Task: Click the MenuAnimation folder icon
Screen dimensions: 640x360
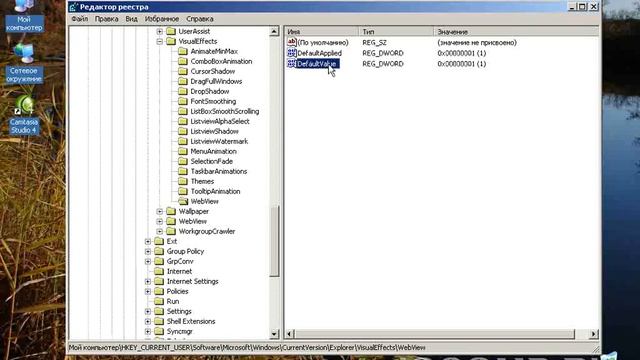Action: [183, 151]
